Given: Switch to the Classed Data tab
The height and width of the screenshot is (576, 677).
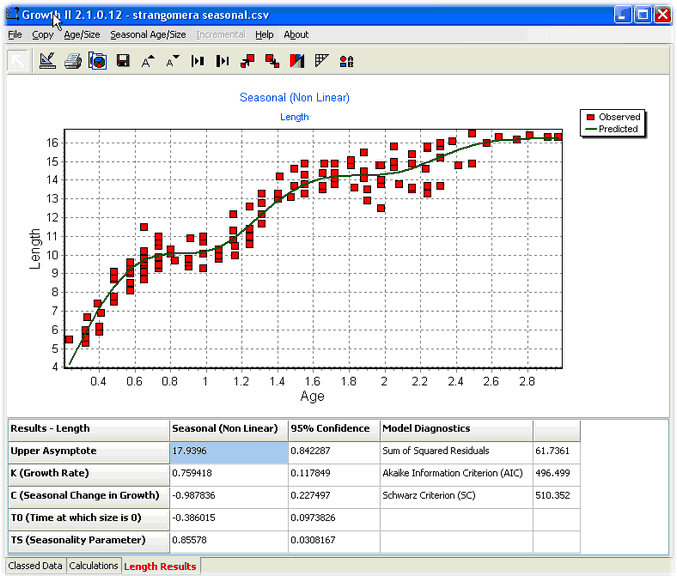Looking at the screenshot, I should [35, 566].
